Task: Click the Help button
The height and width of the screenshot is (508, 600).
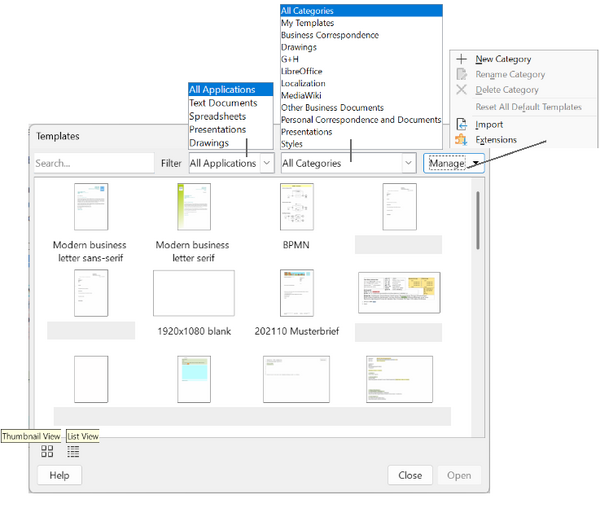Action: (59, 475)
